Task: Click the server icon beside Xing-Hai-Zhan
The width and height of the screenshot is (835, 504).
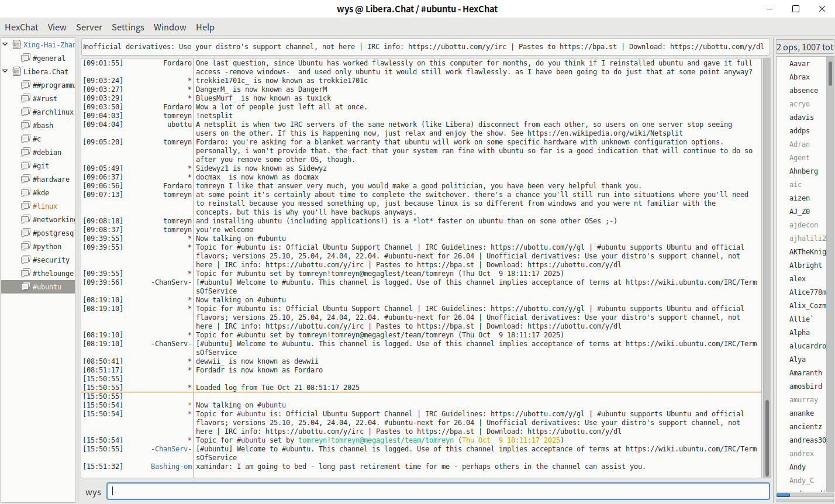Action: (x=17, y=44)
